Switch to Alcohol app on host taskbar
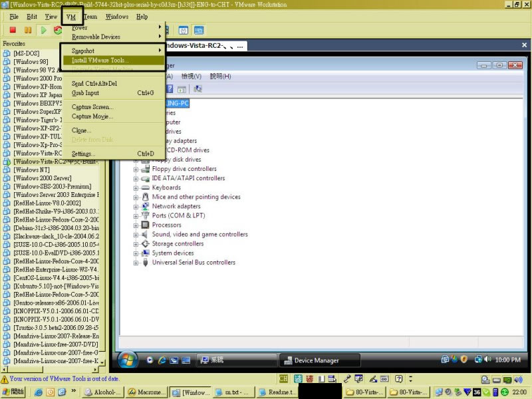532x399 pixels. click(103, 392)
